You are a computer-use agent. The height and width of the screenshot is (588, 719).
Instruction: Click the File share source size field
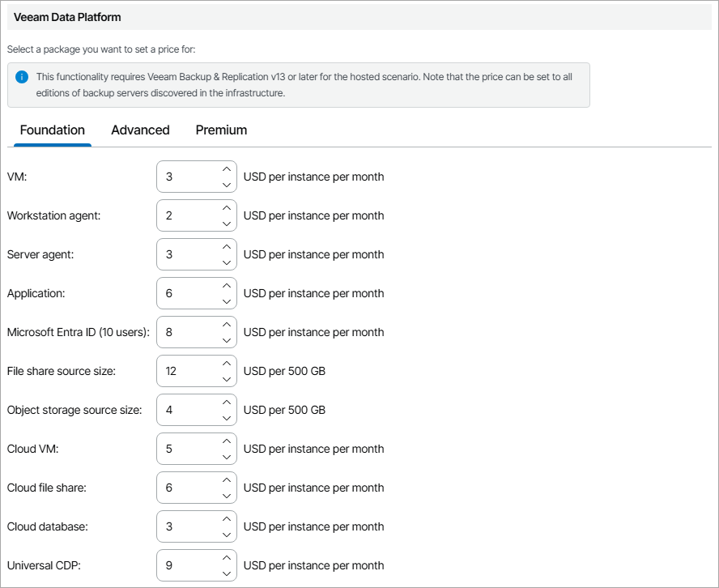[x=188, y=371]
